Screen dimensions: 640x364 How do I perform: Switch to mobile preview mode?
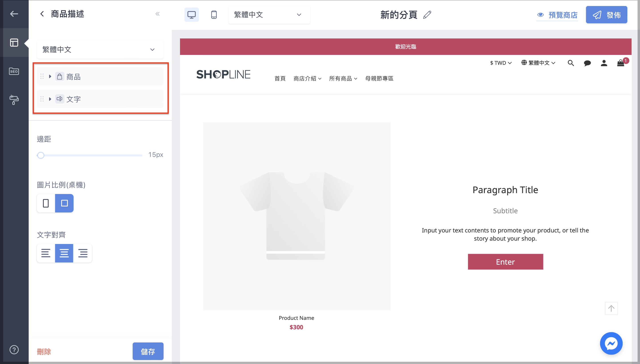(214, 15)
